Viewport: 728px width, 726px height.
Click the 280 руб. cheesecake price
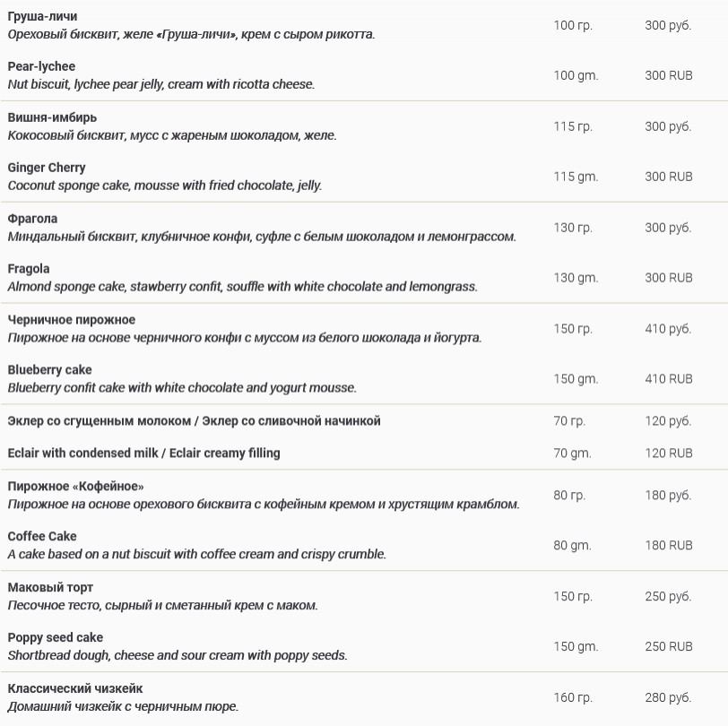click(x=668, y=697)
